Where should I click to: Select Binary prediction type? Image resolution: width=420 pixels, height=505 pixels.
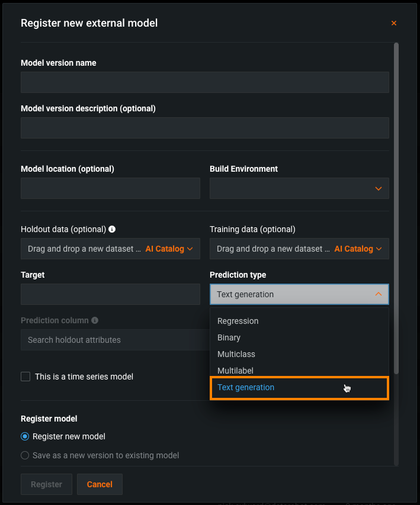[x=229, y=337]
